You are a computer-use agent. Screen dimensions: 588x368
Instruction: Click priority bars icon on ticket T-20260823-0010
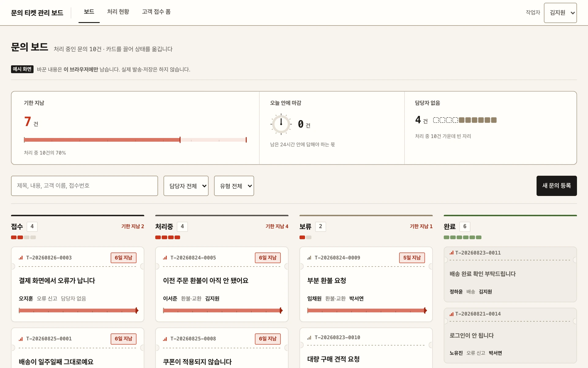(309, 338)
